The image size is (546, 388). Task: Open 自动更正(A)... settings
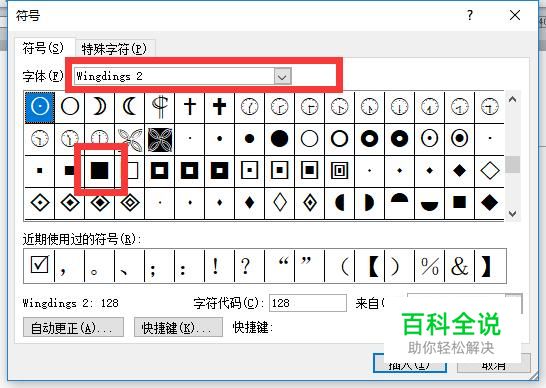[73, 327]
